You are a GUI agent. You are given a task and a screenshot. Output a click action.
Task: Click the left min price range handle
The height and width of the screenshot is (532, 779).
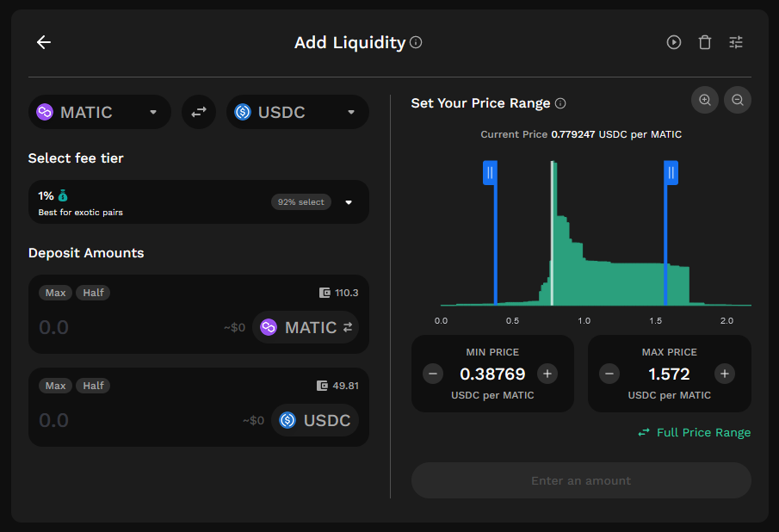point(491,173)
